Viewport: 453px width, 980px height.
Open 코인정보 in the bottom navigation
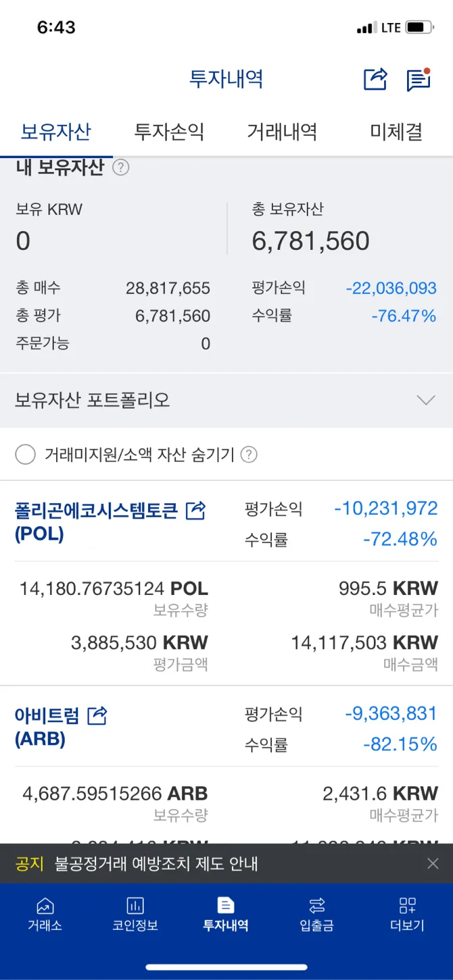pos(135,914)
